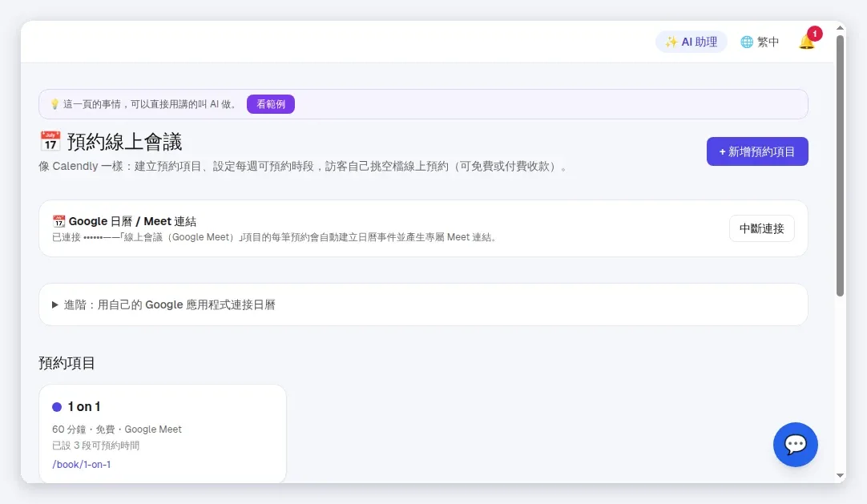Click the 新增預約項目 button
Screen dimensions: 867x504
point(757,151)
